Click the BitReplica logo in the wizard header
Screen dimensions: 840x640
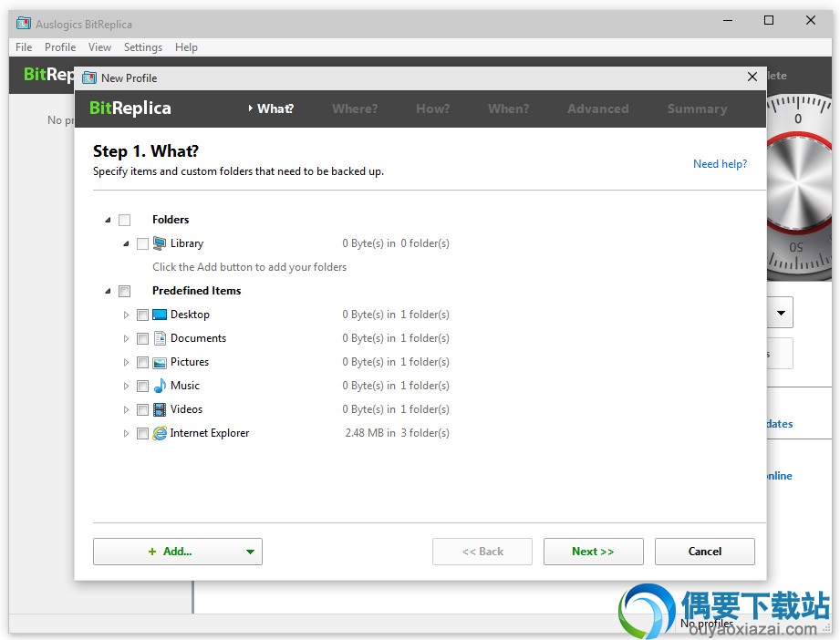point(130,108)
